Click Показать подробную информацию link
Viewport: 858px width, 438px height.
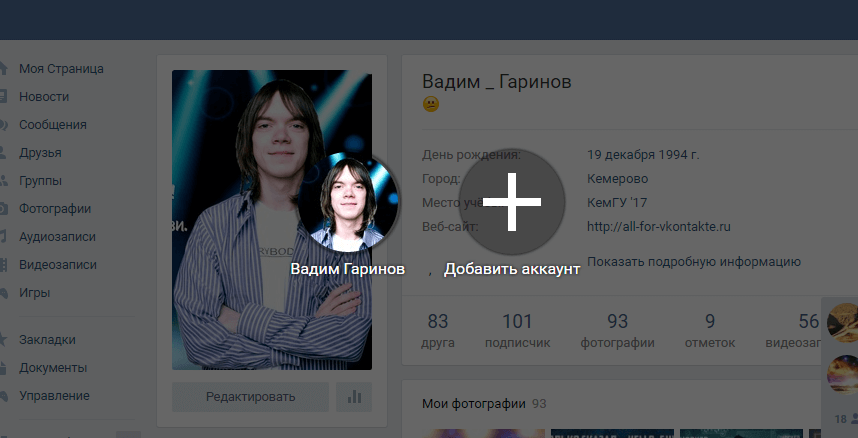click(694, 262)
